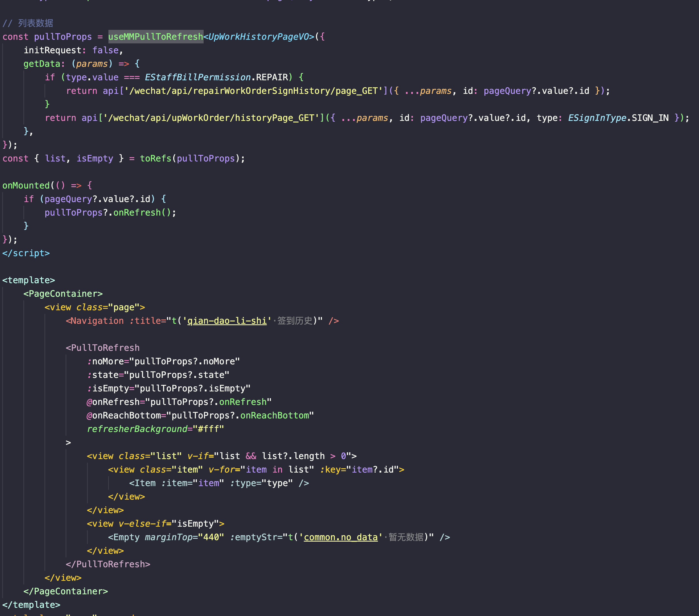Screen dimensions: 699x616
Task: Follow the 'common.no_data' translation key link
Action: pos(340,537)
